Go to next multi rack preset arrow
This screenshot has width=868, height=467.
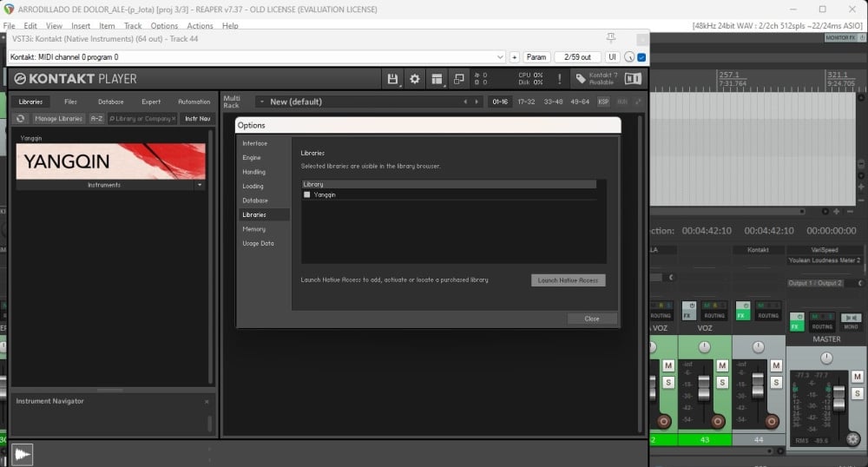coord(476,102)
